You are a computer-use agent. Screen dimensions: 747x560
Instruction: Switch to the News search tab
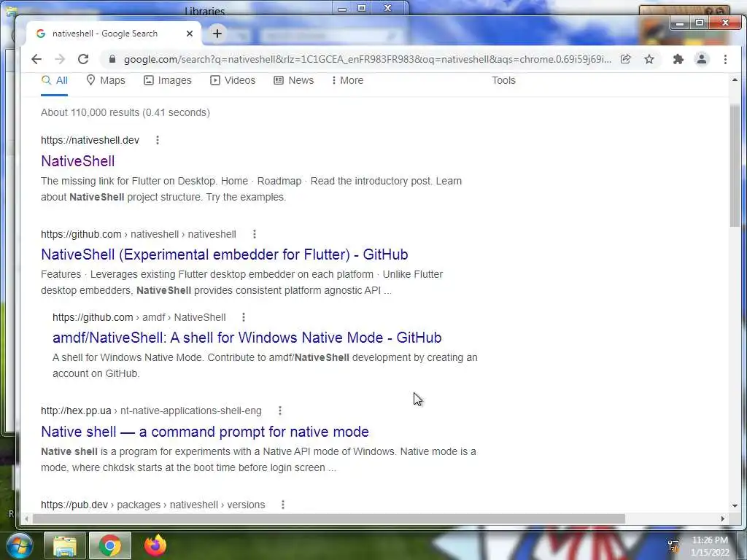click(x=294, y=80)
